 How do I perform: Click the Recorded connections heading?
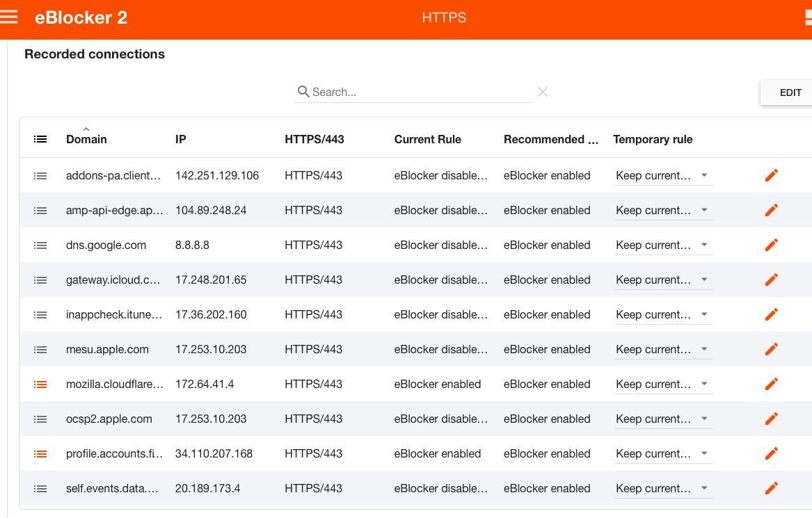click(95, 54)
